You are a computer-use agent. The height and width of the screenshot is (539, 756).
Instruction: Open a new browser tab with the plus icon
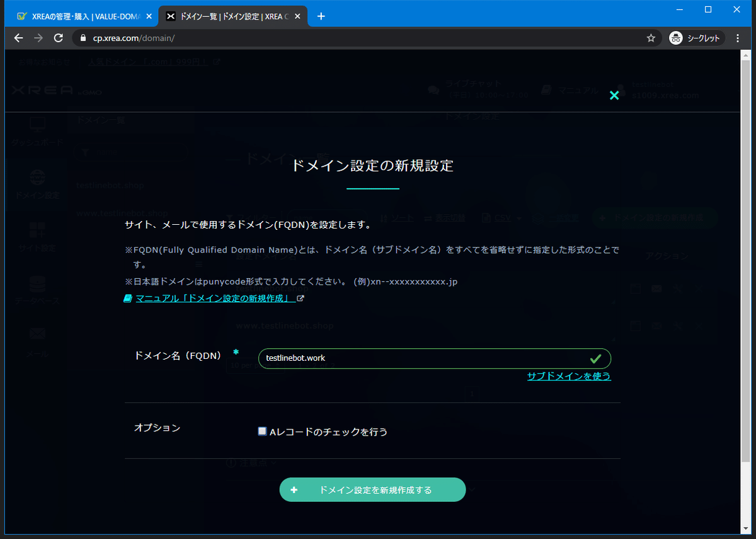click(321, 16)
